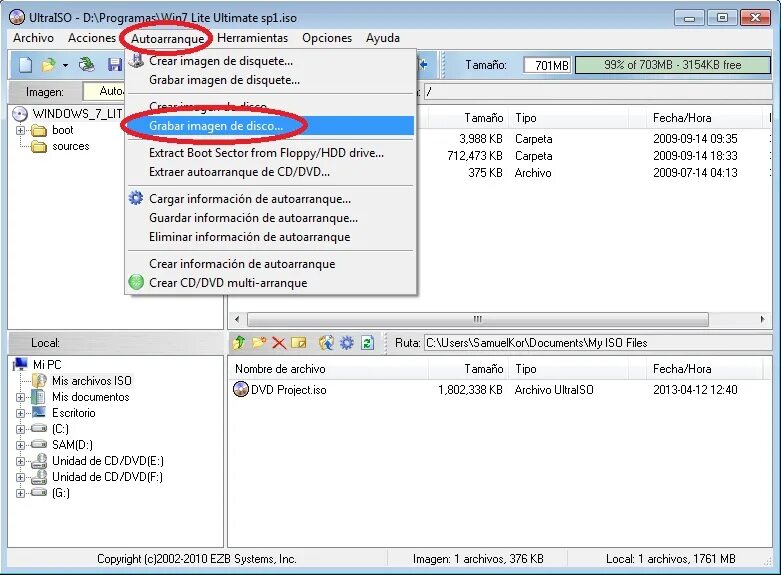Expand the Escritorio tree node
Image resolution: width=781 pixels, height=575 pixels.
point(20,413)
